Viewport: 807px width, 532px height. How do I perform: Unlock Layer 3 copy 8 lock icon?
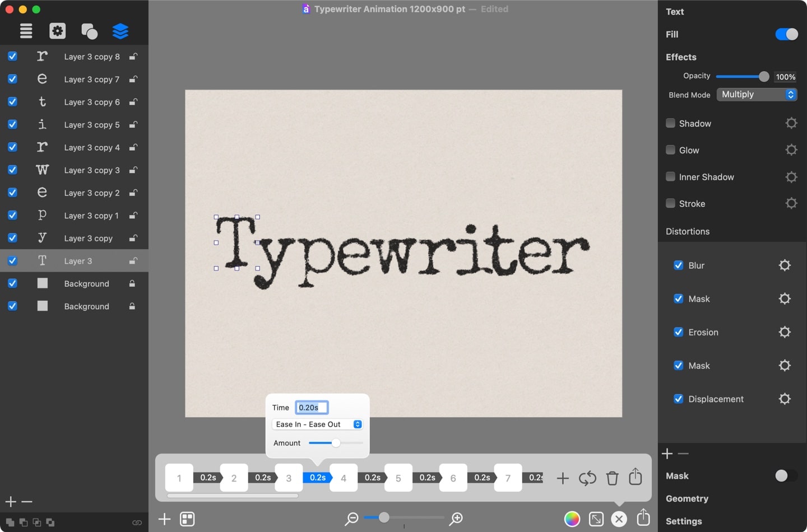tap(133, 57)
